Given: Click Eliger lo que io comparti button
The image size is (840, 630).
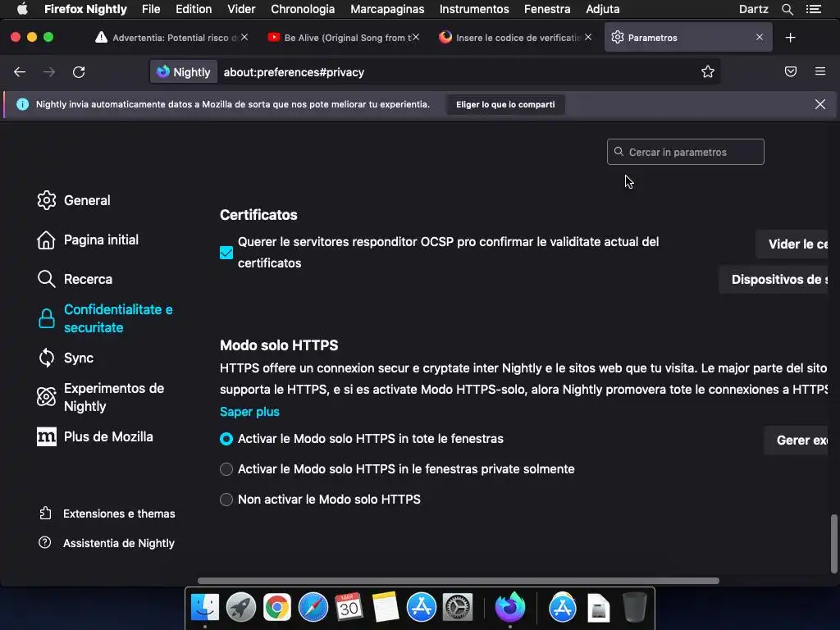Looking at the screenshot, I should tap(505, 104).
